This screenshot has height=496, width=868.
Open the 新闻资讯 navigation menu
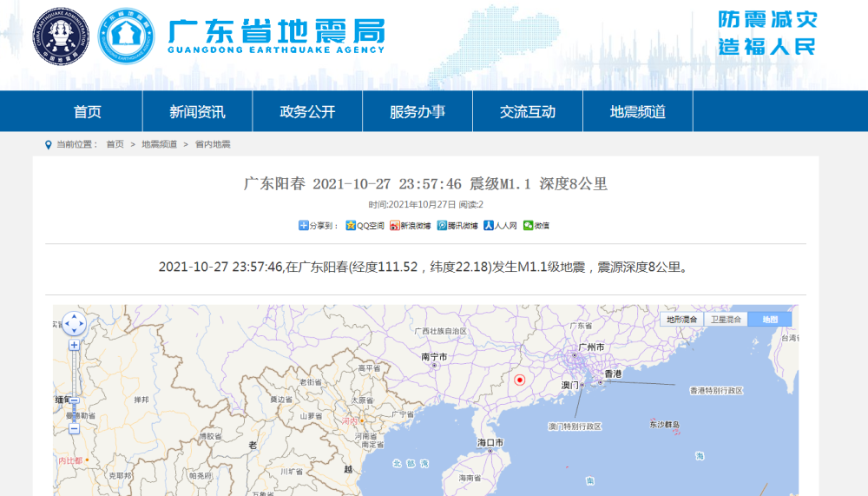[x=197, y=111]
